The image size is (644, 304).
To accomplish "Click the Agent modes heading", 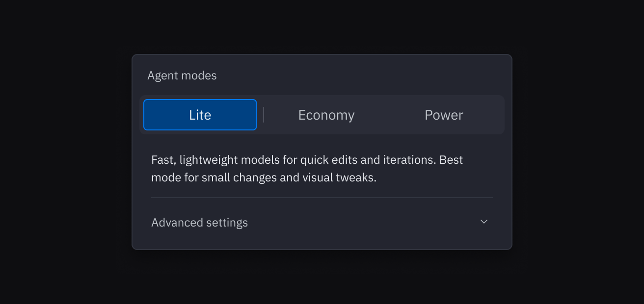I will (182, 76).
